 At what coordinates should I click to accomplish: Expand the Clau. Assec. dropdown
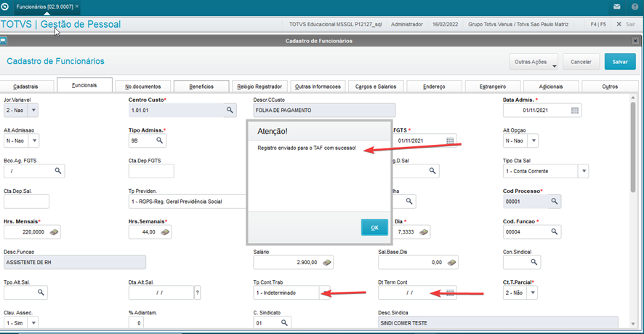[33, 323]
